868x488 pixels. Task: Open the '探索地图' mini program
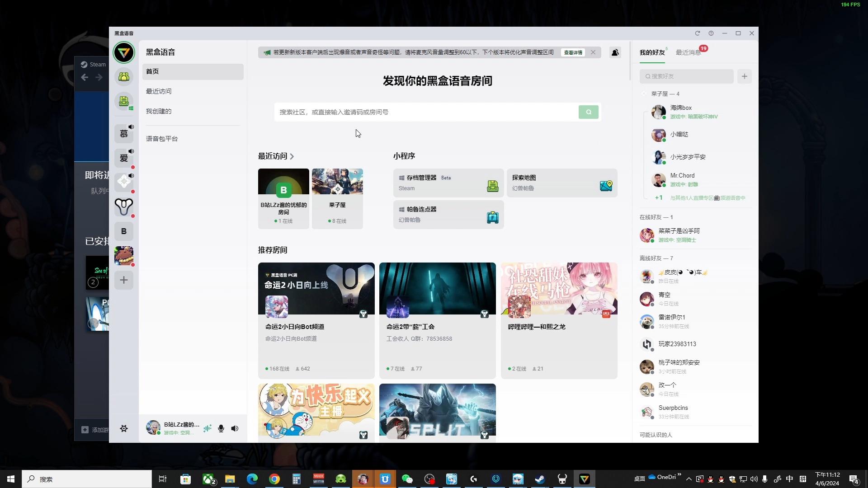[562, 183]
